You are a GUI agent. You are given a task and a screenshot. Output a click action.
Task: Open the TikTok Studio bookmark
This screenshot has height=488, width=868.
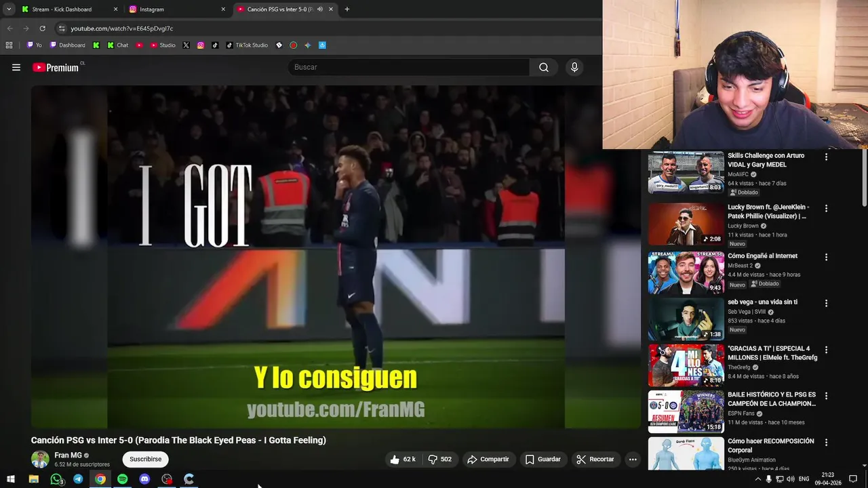247,45
